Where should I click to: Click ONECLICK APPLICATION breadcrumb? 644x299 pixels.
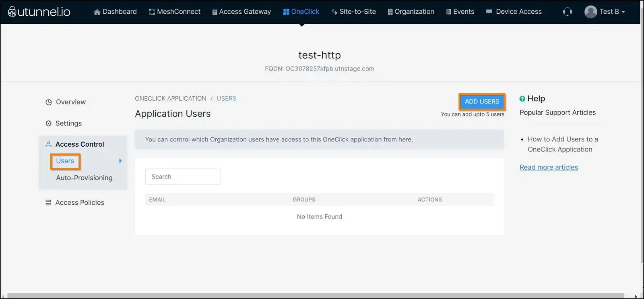pyautogui.click(x=171, y=98)
